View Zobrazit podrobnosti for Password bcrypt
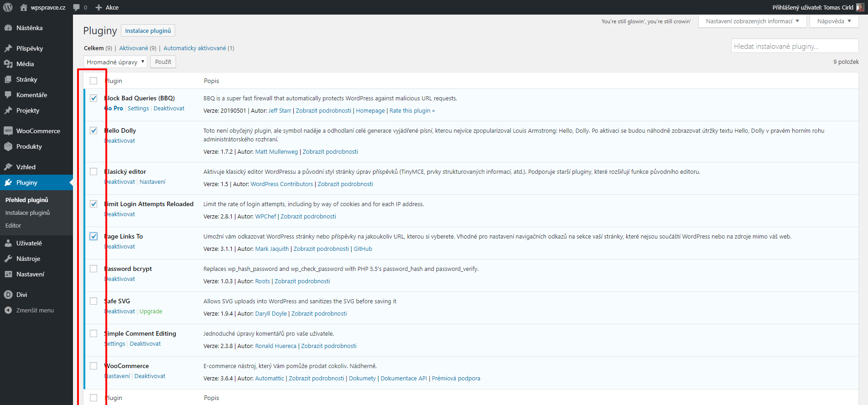Image resolution: width=868 pixels, height=405 pixels. click(x=302, y=281)
